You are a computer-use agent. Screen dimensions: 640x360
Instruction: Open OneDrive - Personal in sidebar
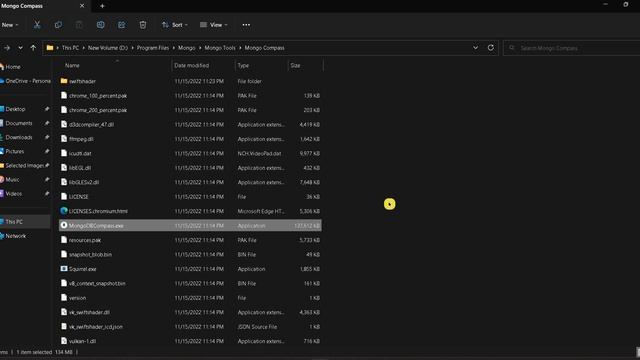(x=25, y=81)
